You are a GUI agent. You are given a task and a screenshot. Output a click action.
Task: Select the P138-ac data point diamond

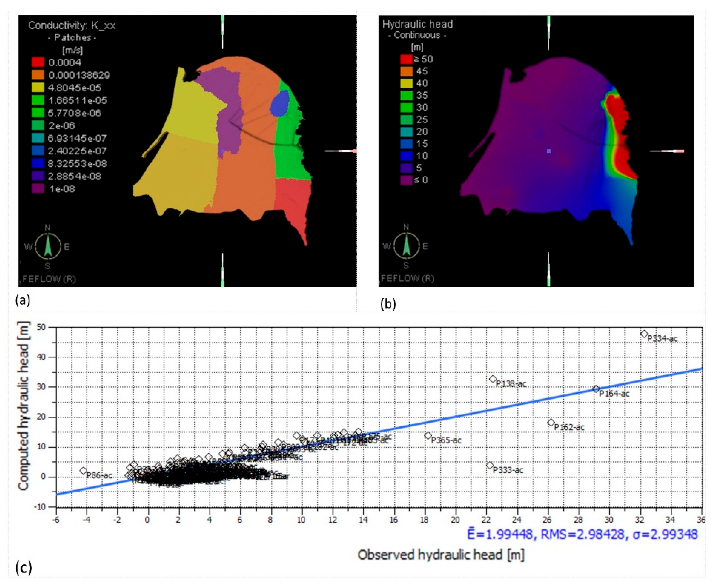(x=493, y=379)
